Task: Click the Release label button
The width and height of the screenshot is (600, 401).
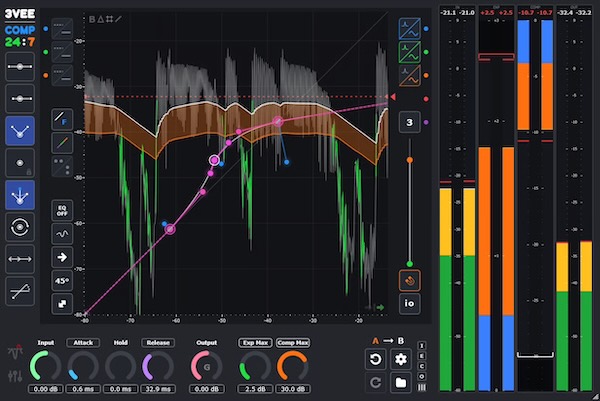Action: [158, 342]
